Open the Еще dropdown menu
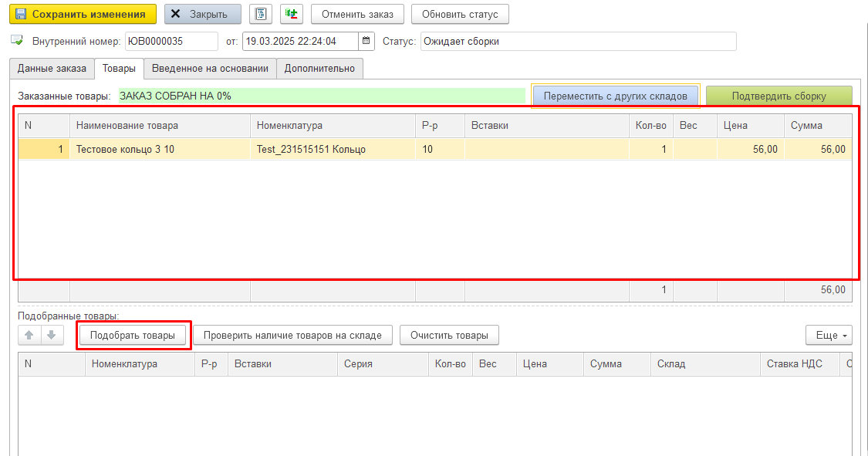The width and height of the screenshot is (868, 456). coord(829,335)
